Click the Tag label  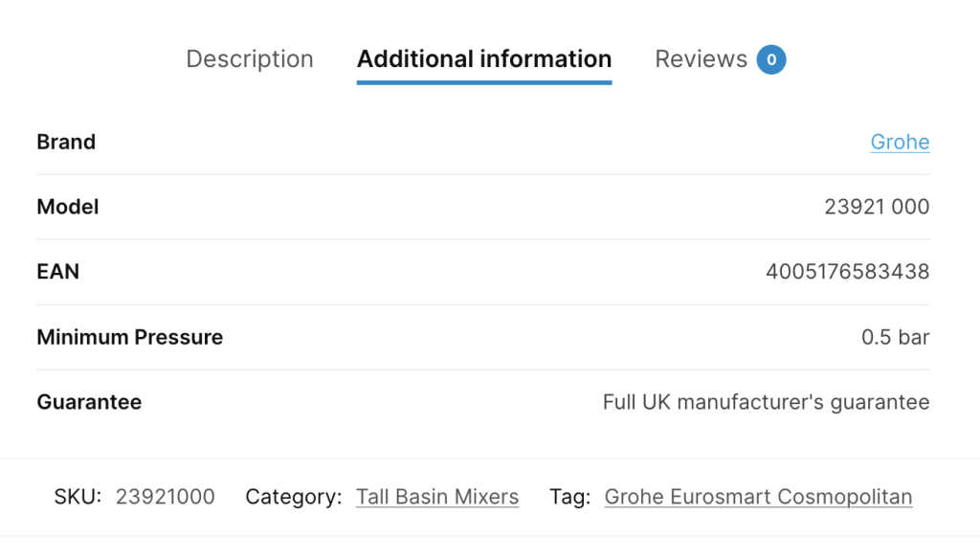[569, 497]
